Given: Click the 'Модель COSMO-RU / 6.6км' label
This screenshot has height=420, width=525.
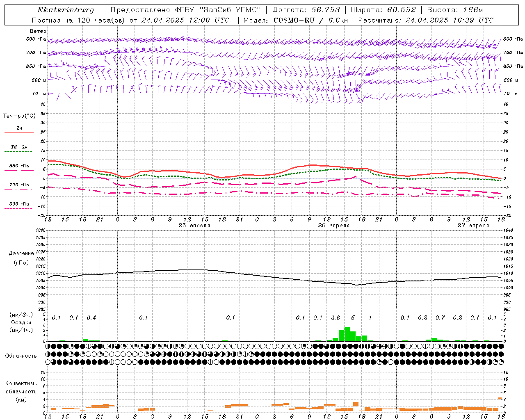Looking at the screenshot, I should click(x=296, y=20).
